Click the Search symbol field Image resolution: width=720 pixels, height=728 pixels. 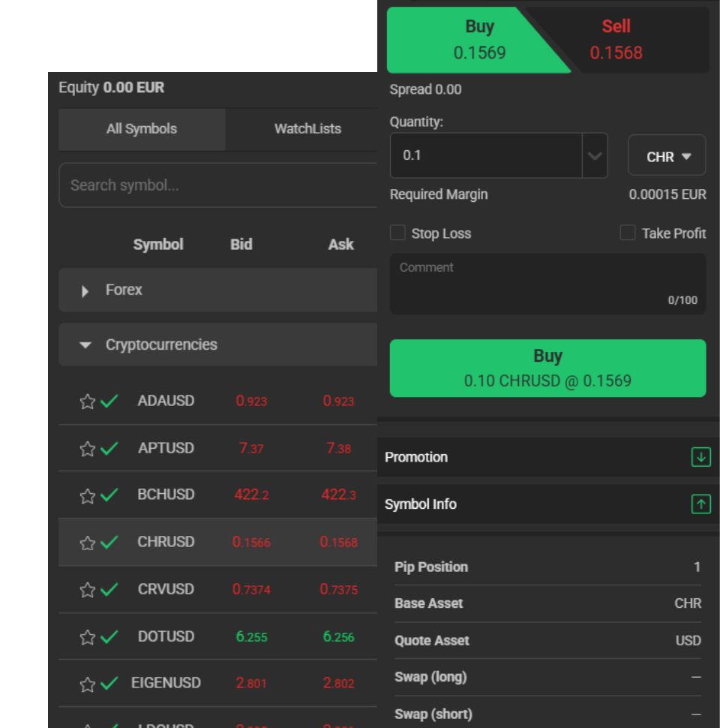tap(217, 185)
